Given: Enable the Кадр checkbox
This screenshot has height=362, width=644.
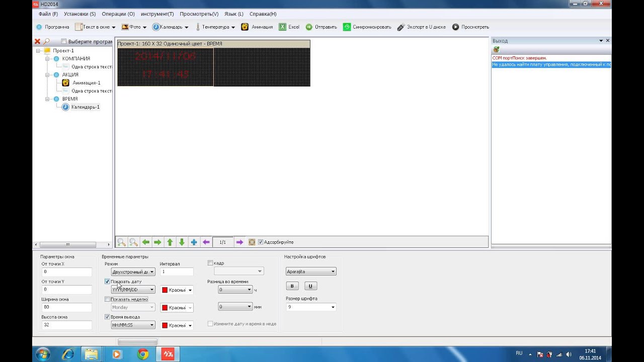Looking at the screenshot, I should point(210,263).
